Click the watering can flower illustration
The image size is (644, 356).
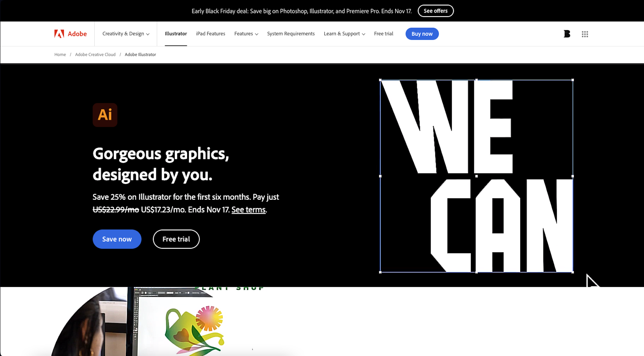click(x=194, y=330)
